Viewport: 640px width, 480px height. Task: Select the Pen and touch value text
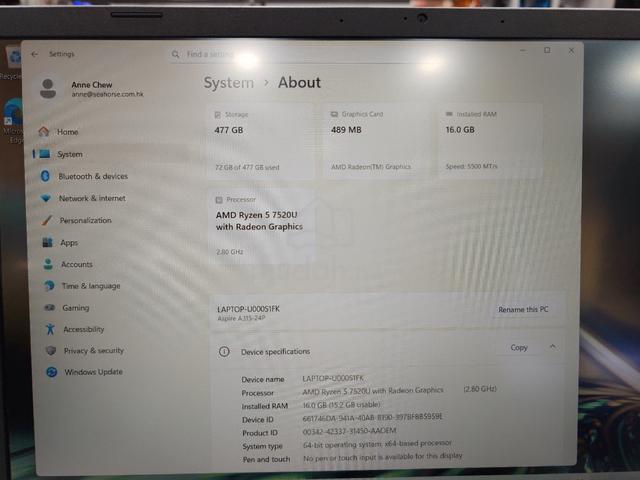(x=382, y=457)
